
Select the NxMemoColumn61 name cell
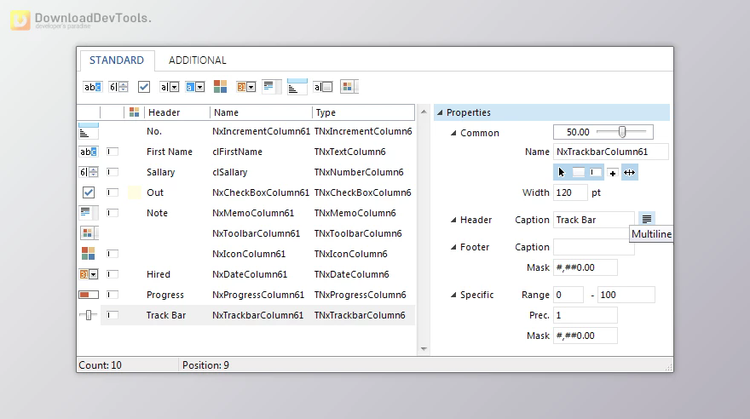click(253, 213)
